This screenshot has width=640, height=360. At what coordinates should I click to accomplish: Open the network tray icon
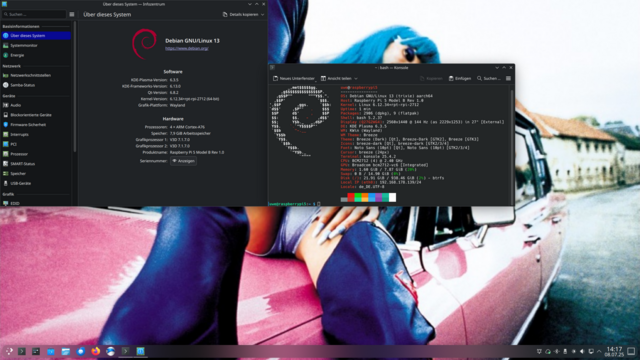pyautogui.click(x=591, y=351)
